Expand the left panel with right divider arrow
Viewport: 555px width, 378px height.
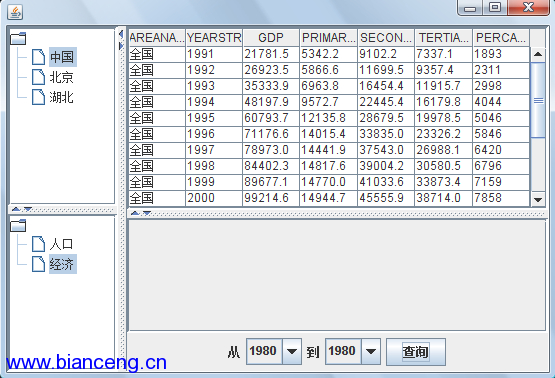tap(121, 46)
